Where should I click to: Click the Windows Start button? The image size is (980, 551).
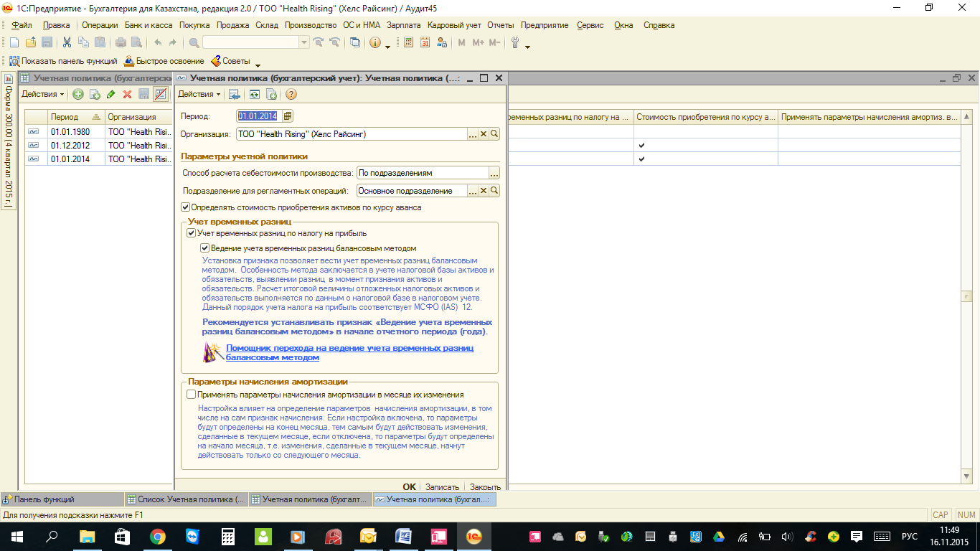tap(17, 536)
